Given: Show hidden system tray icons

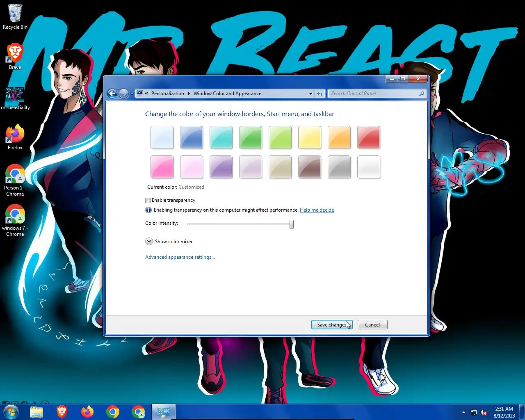Looking at the screenshot, I should point(463,412).
